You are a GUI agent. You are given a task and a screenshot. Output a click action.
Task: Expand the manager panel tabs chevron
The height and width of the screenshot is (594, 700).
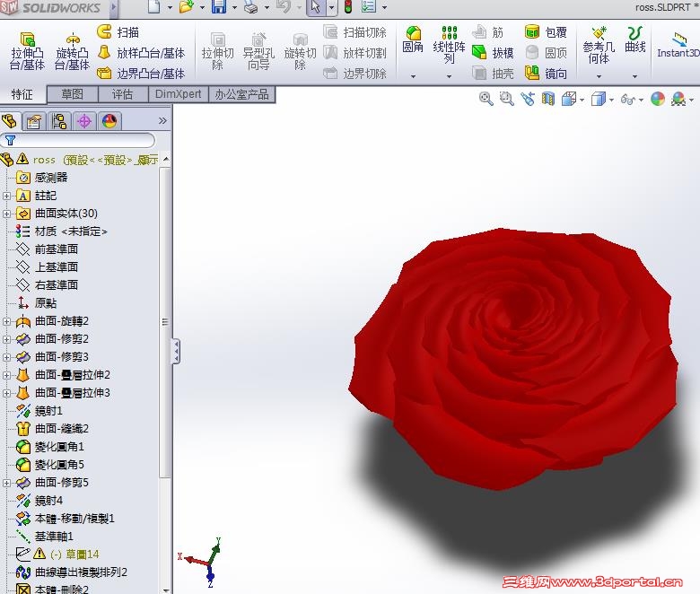[162, 120]
